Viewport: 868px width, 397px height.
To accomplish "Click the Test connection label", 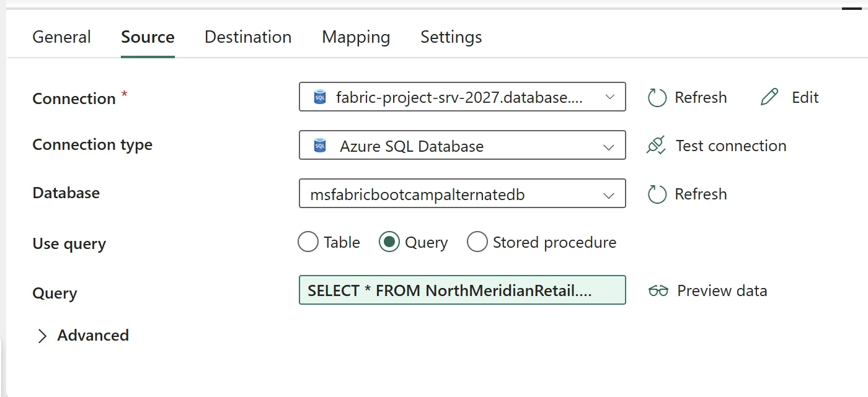I will point(731,146).
